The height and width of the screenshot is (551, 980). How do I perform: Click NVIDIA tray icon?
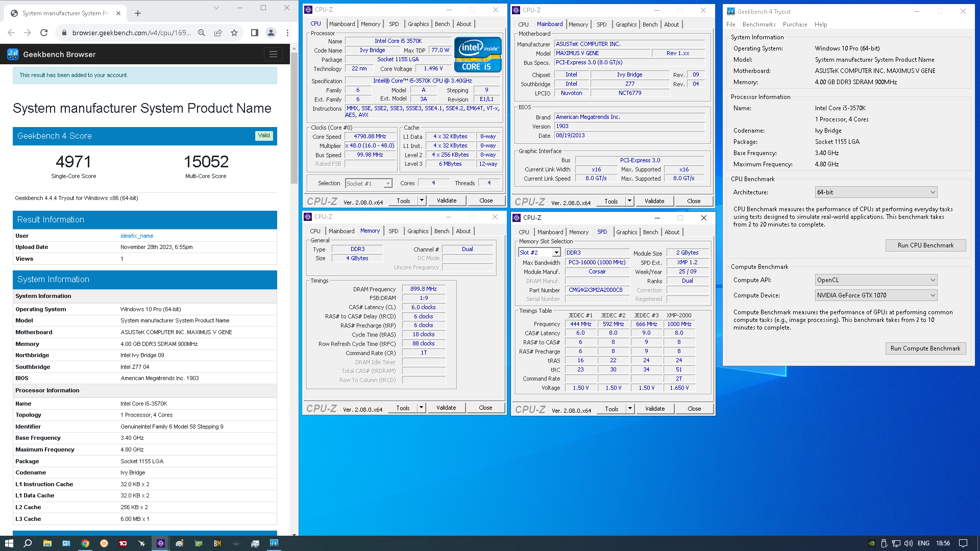(872, 543)
